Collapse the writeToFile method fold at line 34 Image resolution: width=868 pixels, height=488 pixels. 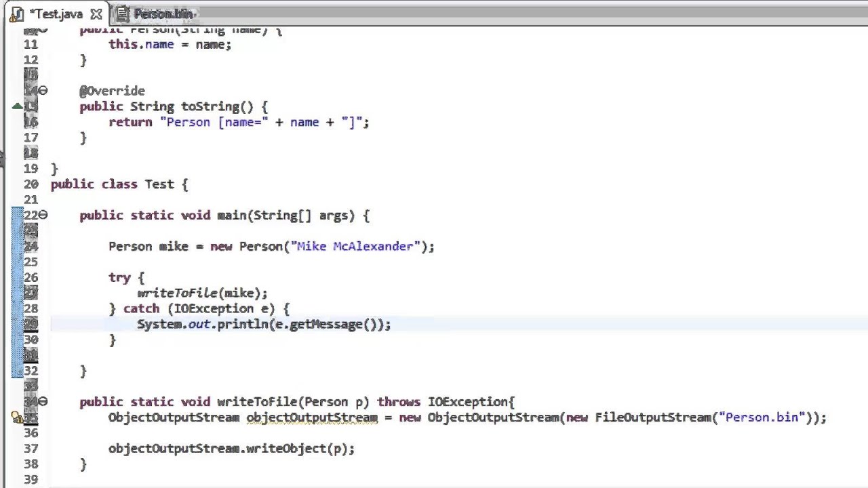click(x=43, y=402)
